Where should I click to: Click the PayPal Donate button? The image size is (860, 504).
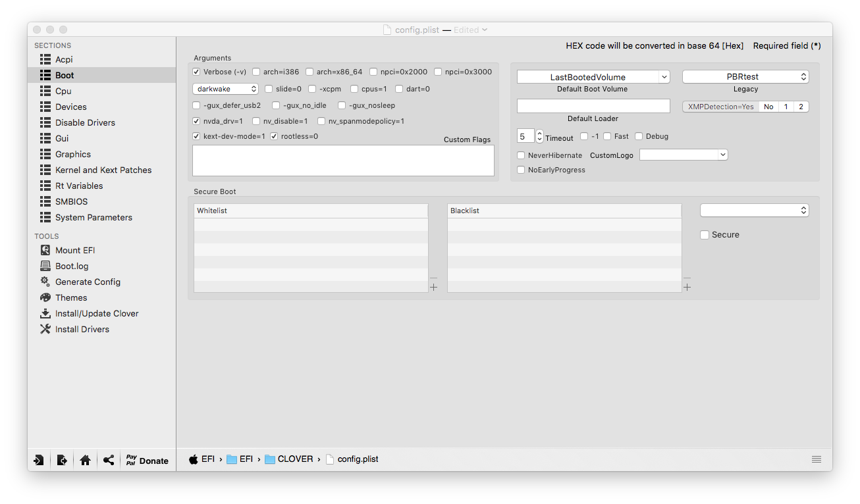tap(148, 461)
